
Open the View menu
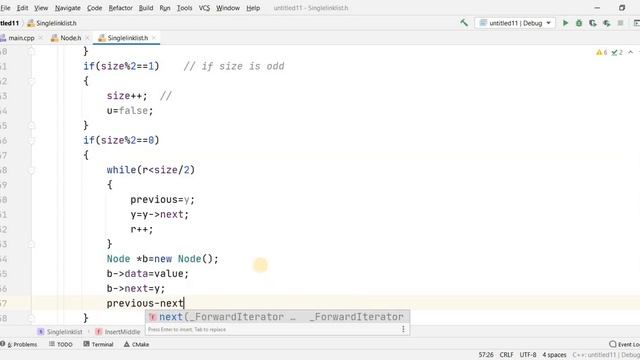[41, 8]
